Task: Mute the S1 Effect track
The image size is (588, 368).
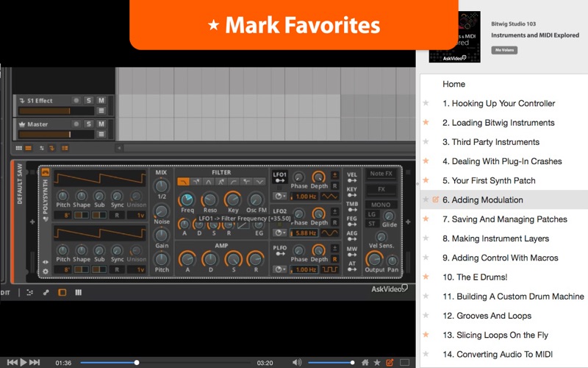Action: pyautogui.click(x=101, y=101)
